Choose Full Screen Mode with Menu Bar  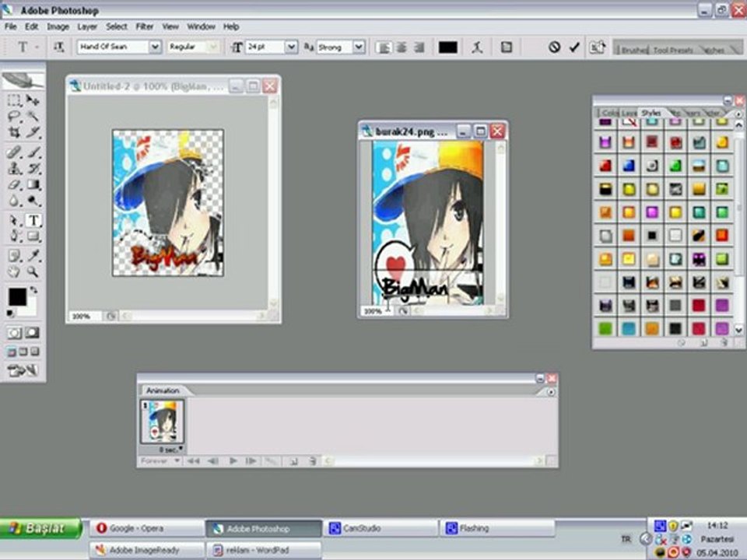click(x=23, y=352)
